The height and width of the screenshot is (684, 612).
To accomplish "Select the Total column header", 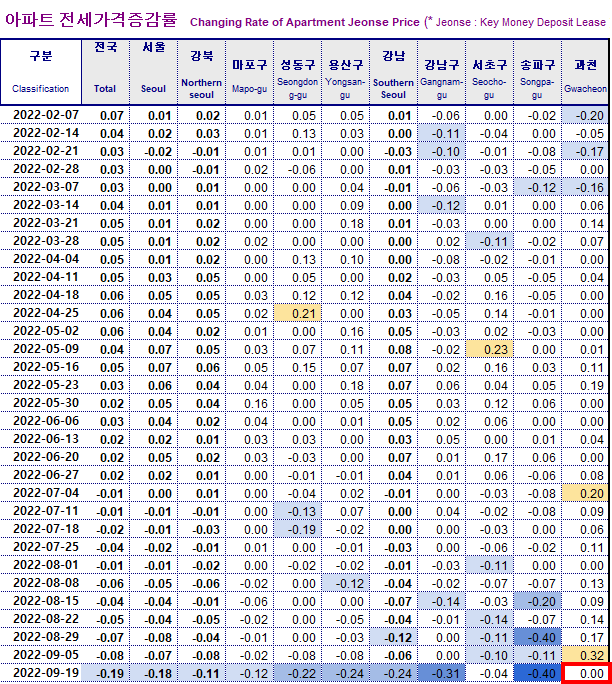I will (106, 72).
